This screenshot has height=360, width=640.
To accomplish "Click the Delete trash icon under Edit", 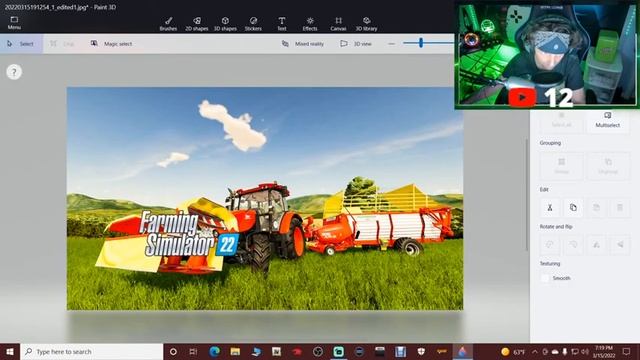I will point(620,208).
